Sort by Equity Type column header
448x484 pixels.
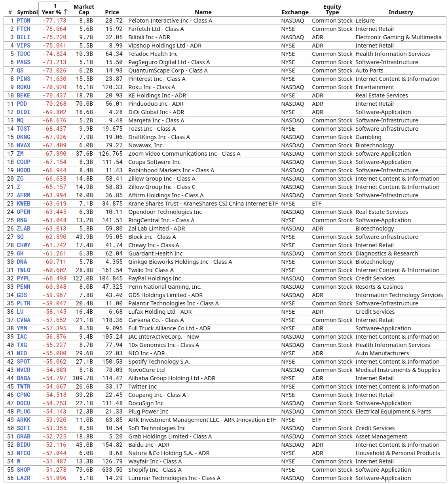click(332, 9)
